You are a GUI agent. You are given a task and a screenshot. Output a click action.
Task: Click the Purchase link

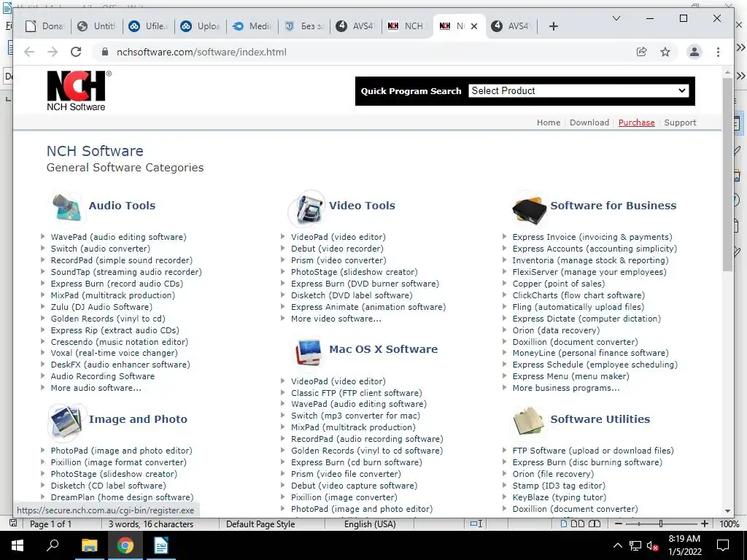pyautogui.click(x=636, y=122)
